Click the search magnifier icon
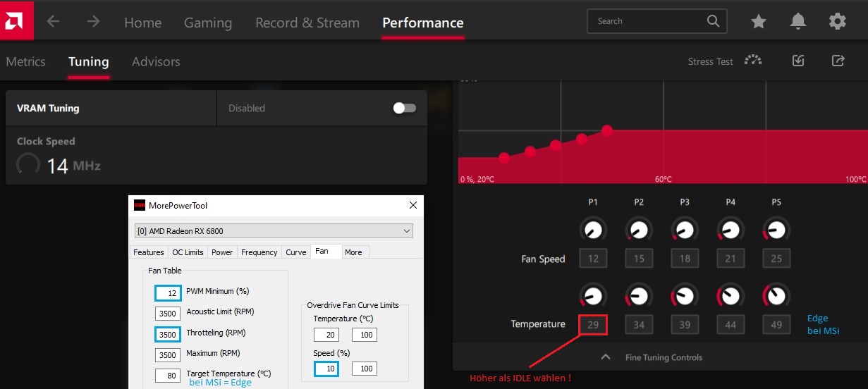This screenshot has width=868, height=389. pyautogui.click(x=714, y=21)
